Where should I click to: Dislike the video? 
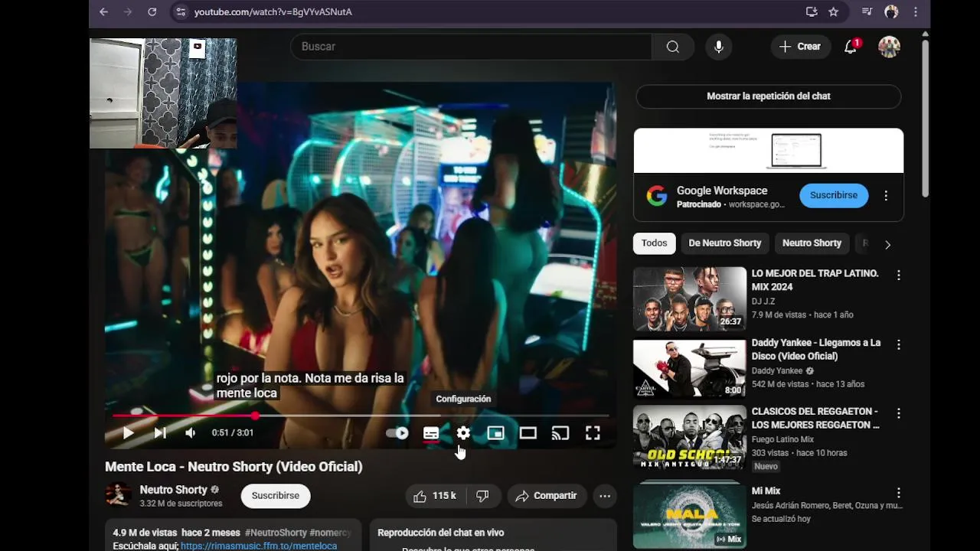click(482, 496)
